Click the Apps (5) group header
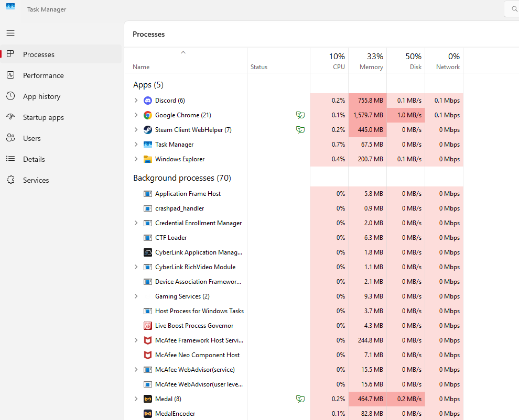This screenshot has width=519, height=420. [148, 85]
